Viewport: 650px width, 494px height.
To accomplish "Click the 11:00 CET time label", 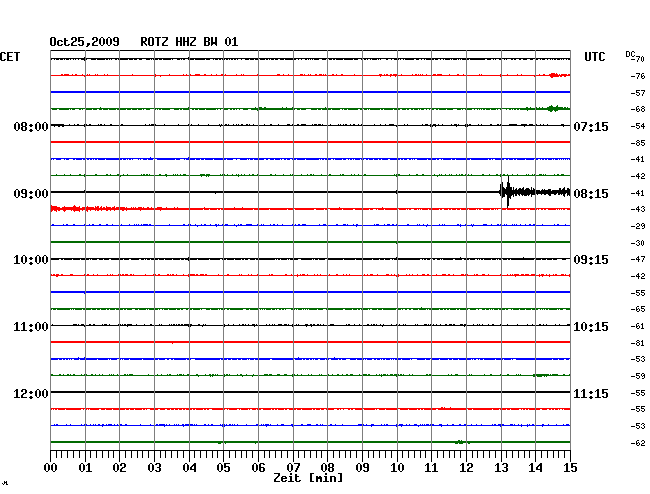I will coord(31,327).
